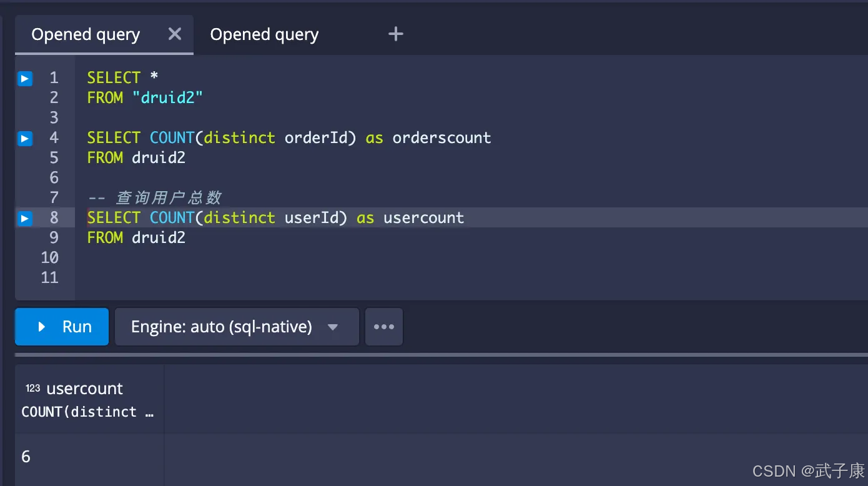Screen dimensions: 868x486
Task: Click the 123 numeric type icon for usercount
Action: (32, 389)
